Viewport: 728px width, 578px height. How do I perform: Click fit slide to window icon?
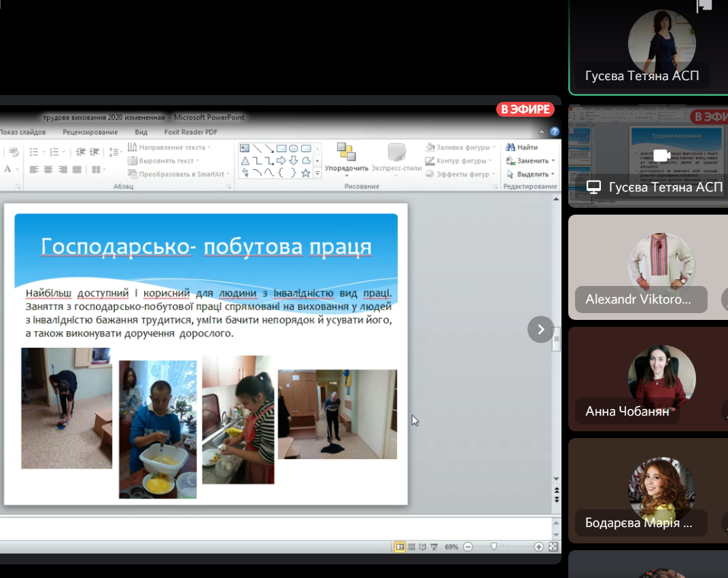[553, 547]
